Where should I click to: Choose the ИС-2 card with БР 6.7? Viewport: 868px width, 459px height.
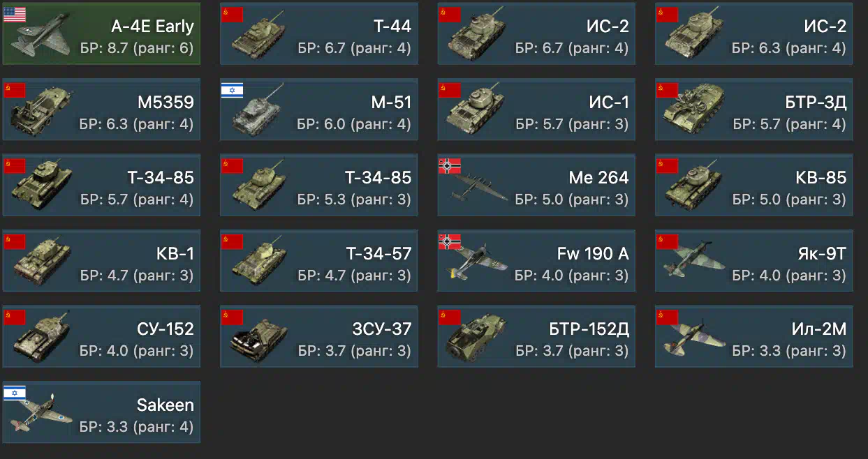(x=536, y=33)
